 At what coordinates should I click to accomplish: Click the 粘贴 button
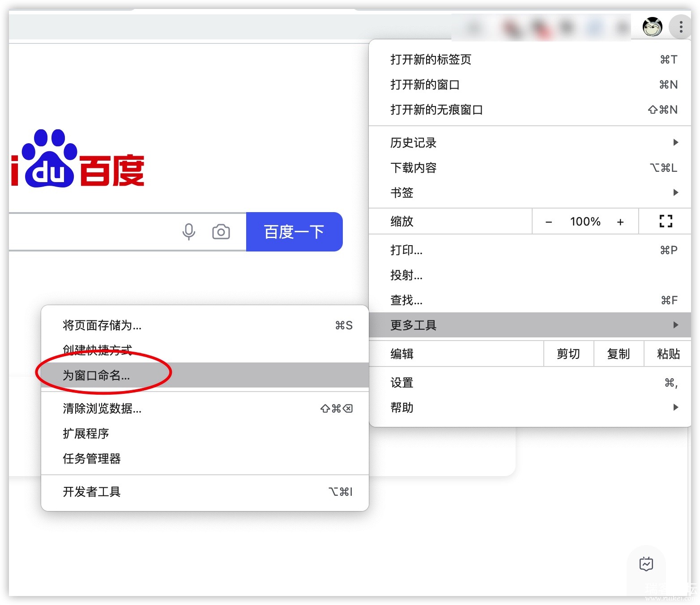tap(668, 354)
